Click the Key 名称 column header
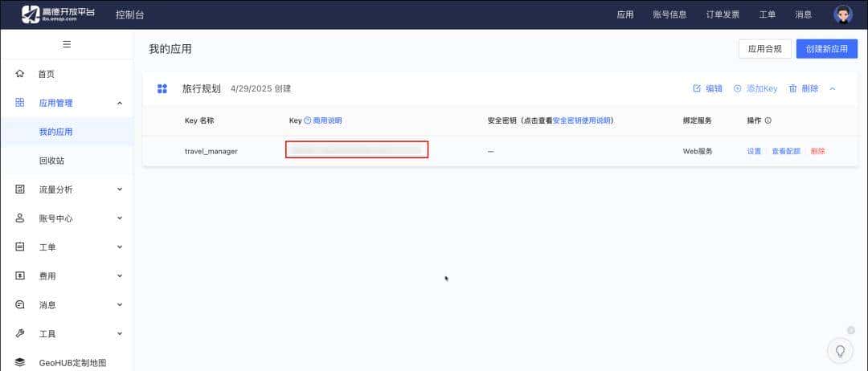This screenshot has height=371, width=868. tap(199, 120)
